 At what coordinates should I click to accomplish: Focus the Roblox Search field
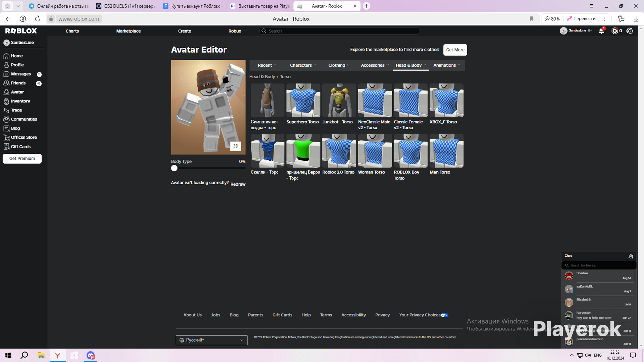339,31
